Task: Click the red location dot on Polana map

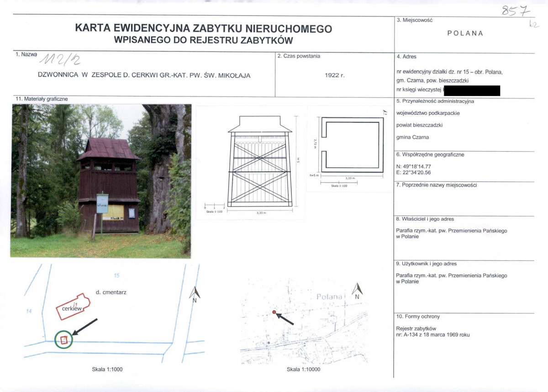Action: coord(274,312)
